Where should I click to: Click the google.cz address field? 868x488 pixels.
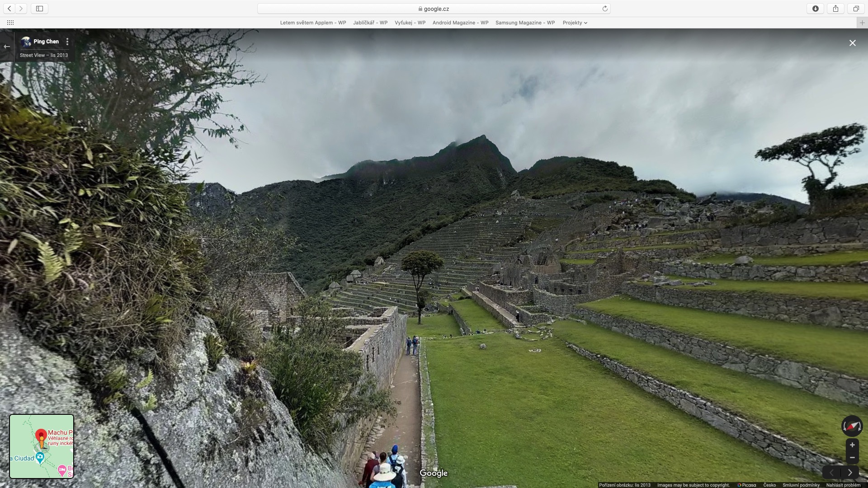434,9
